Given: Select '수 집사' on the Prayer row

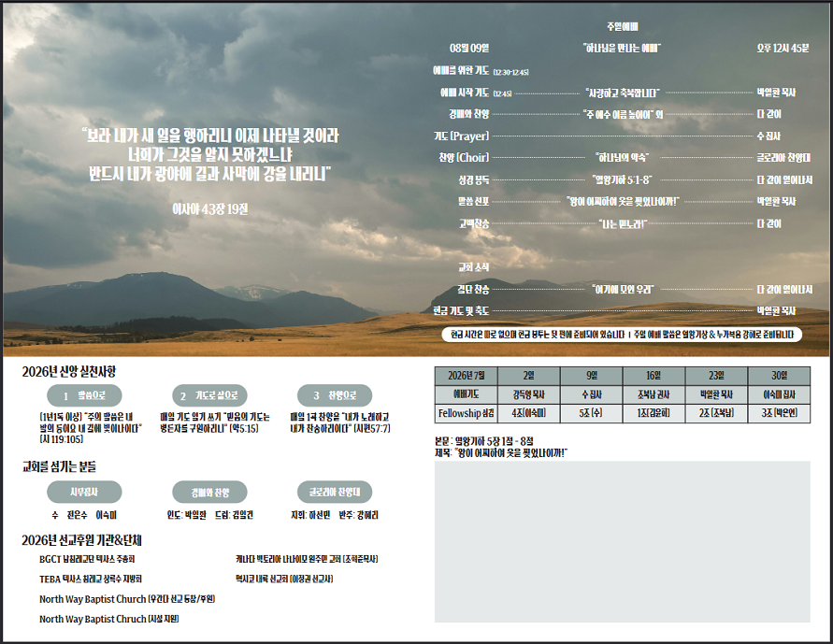Looking at the screenshot, I should [768, 136].
